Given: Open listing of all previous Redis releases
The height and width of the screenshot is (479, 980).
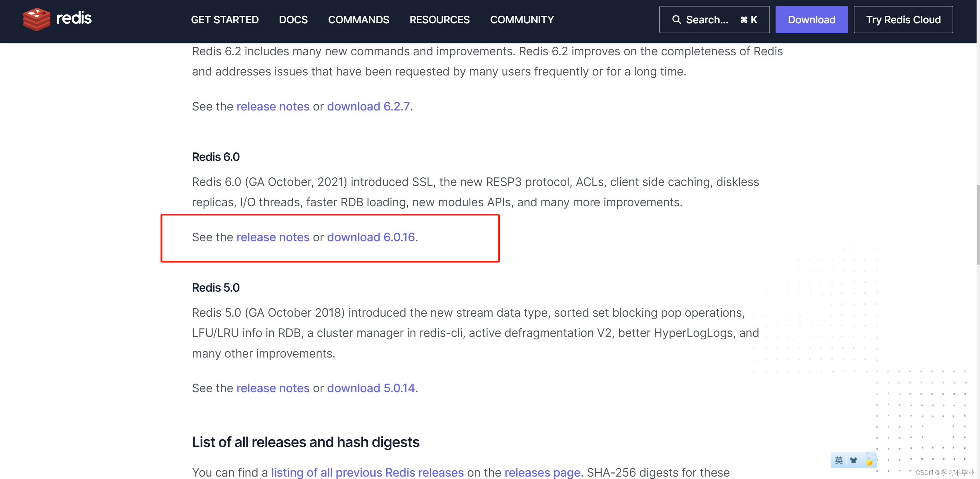Looking at the screenshot, I should click(x=367, y=472).
